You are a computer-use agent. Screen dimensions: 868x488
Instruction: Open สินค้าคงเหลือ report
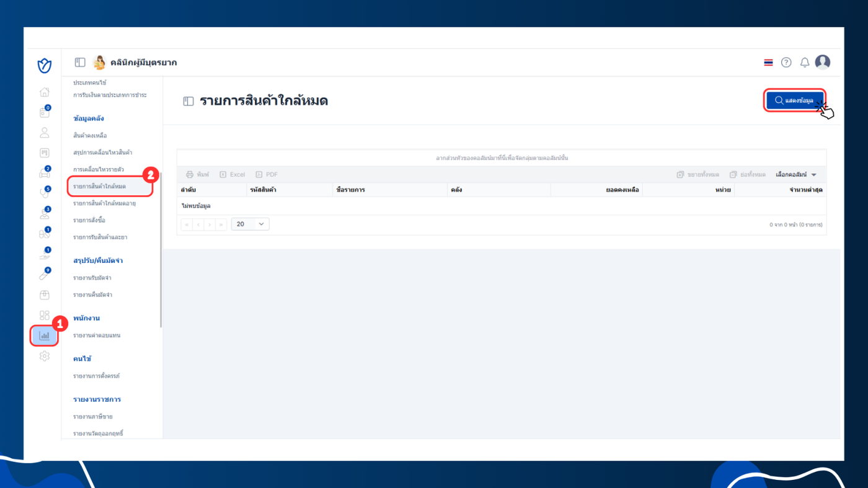(90, 135)
